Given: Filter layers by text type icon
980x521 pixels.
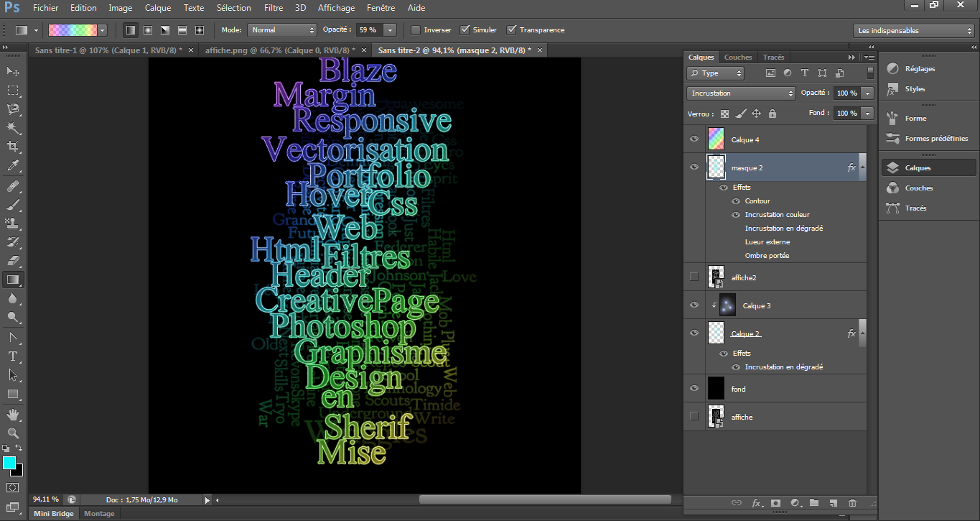Looking at the screenshot, I should point(805,73).
